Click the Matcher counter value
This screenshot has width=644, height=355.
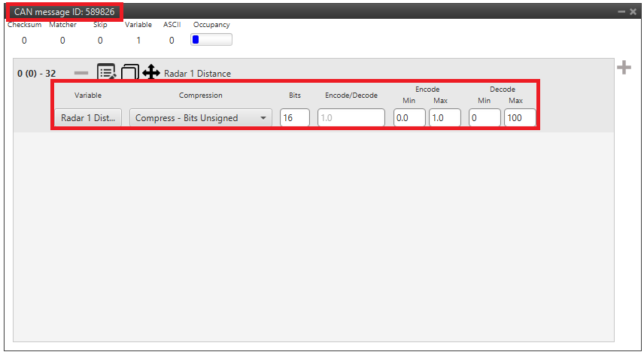pyautogui.click(x=62, y=41)
